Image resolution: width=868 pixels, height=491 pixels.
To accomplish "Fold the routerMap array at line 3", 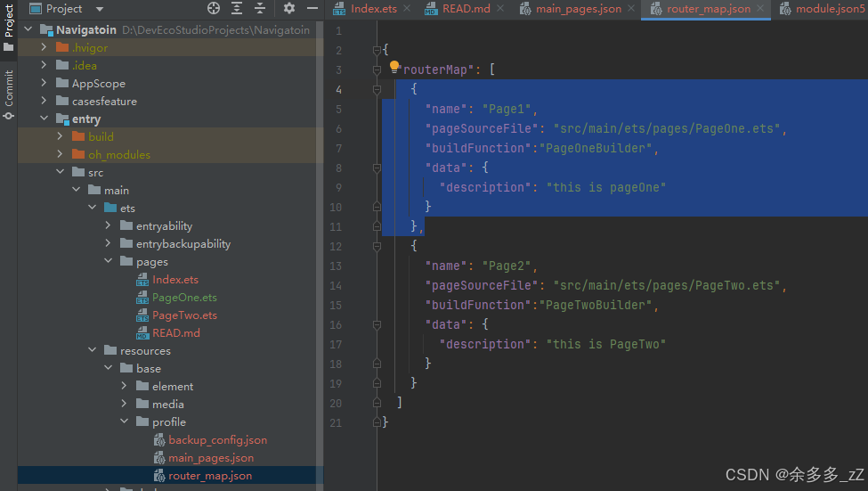I will click(377, 70).
